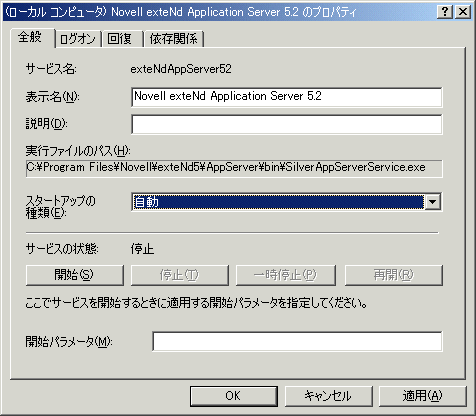Click the disabled 停止(T) button
The height and width of the screenshot is (416, 476).
180,275
